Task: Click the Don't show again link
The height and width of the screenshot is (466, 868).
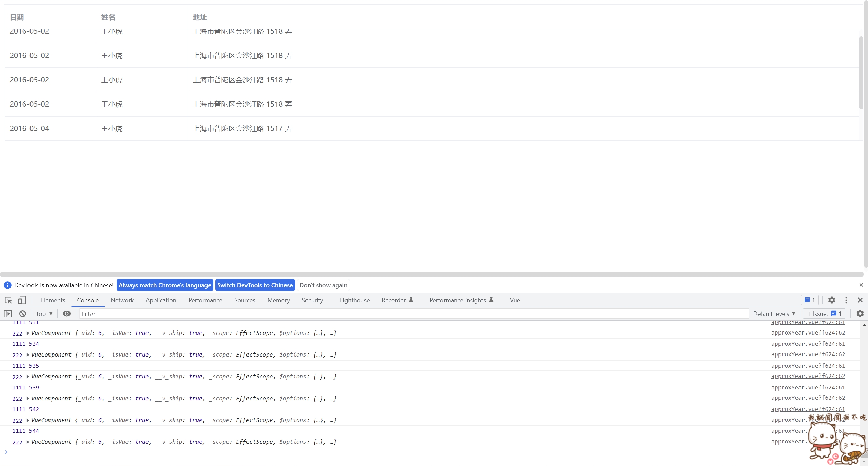Action: click(x=323, y=285)
